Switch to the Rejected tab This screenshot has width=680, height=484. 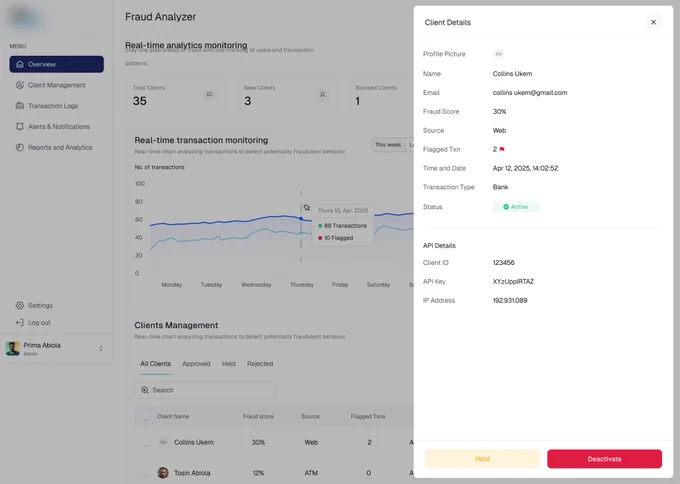[x=260, y=364]
